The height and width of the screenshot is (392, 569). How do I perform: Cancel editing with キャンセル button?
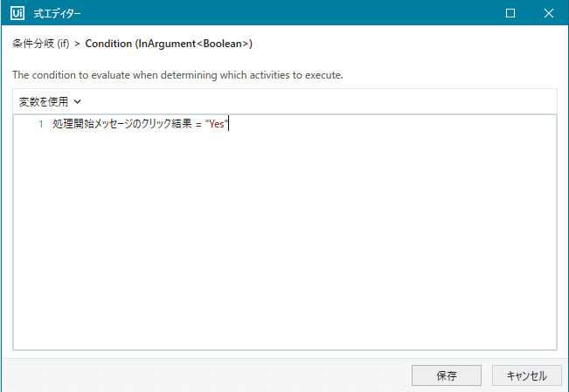[x=526, y=375]
